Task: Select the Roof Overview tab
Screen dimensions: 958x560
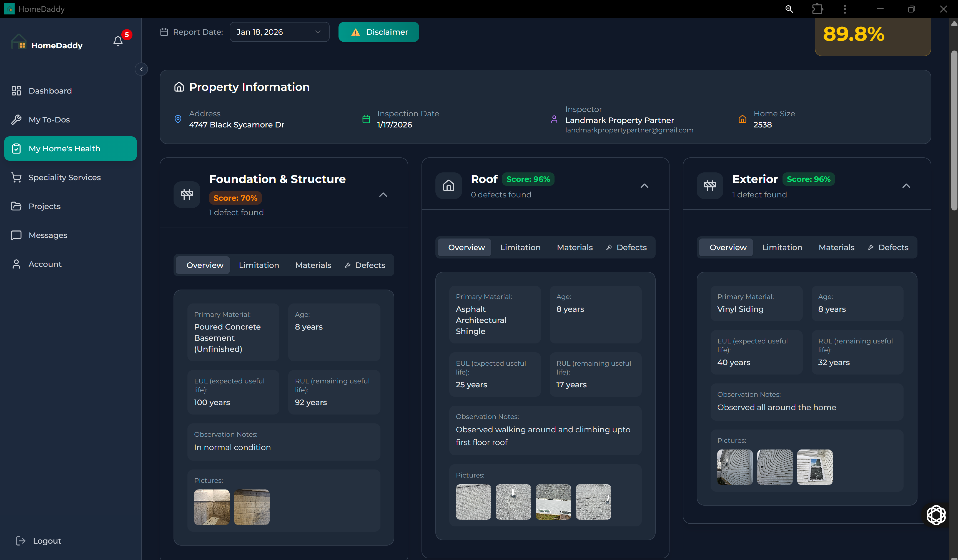Action: click(x=465, y=247)
